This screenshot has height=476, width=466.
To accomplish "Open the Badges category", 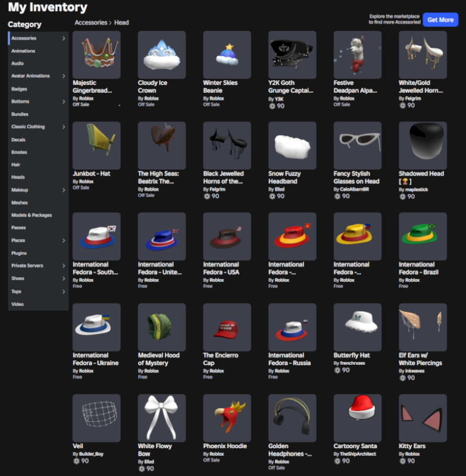I will point(38,89).
